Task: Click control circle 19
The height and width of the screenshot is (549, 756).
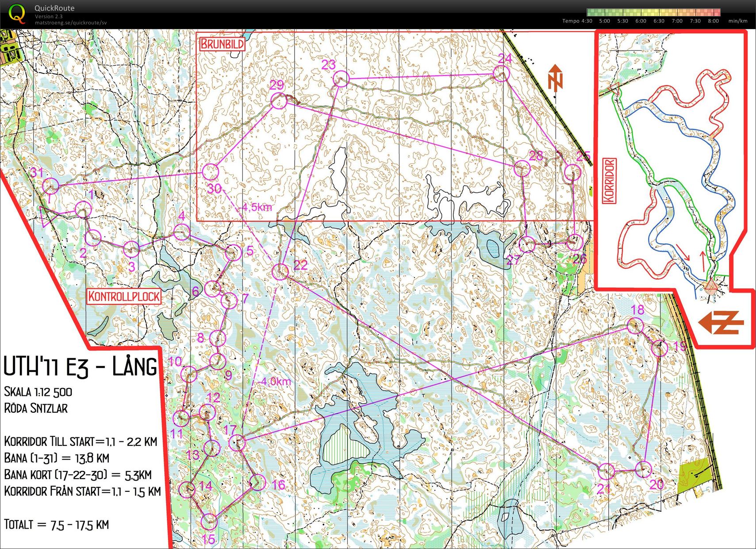Action: coord(660,348)
